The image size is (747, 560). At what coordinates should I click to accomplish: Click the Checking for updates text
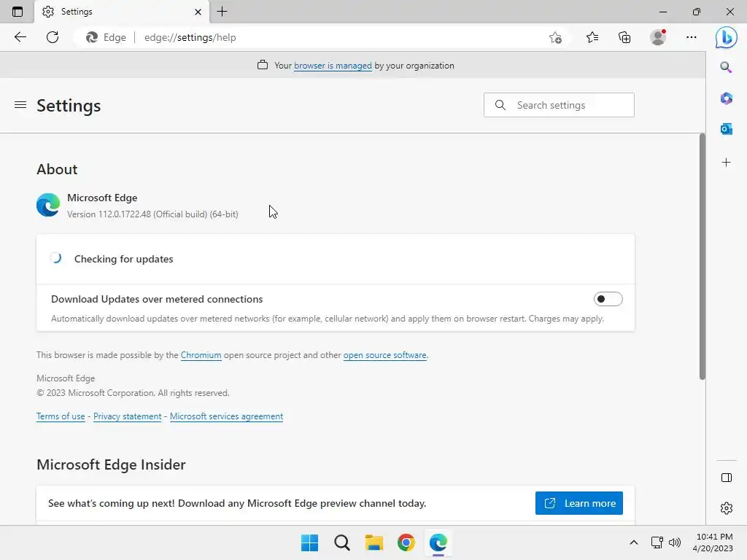[x=123, y=259]
